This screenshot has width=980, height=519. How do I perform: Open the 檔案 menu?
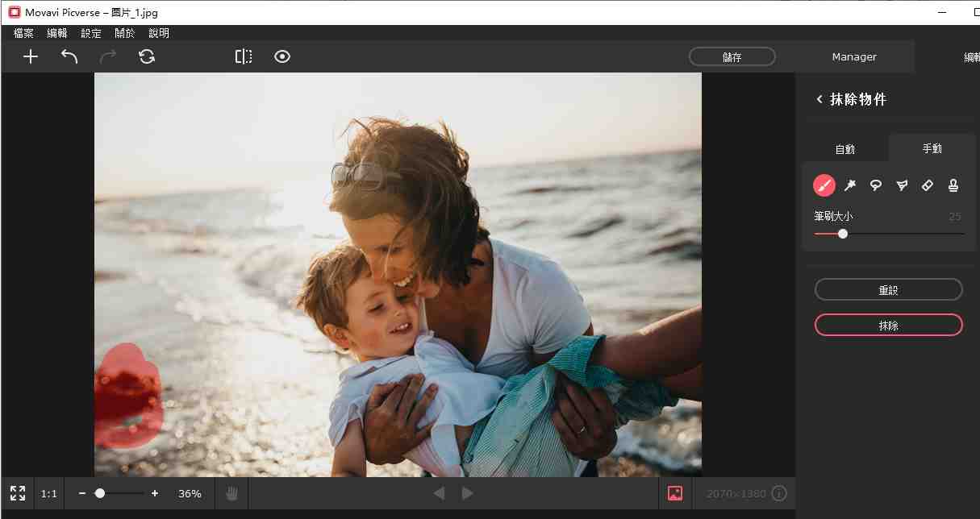(23, 33)
